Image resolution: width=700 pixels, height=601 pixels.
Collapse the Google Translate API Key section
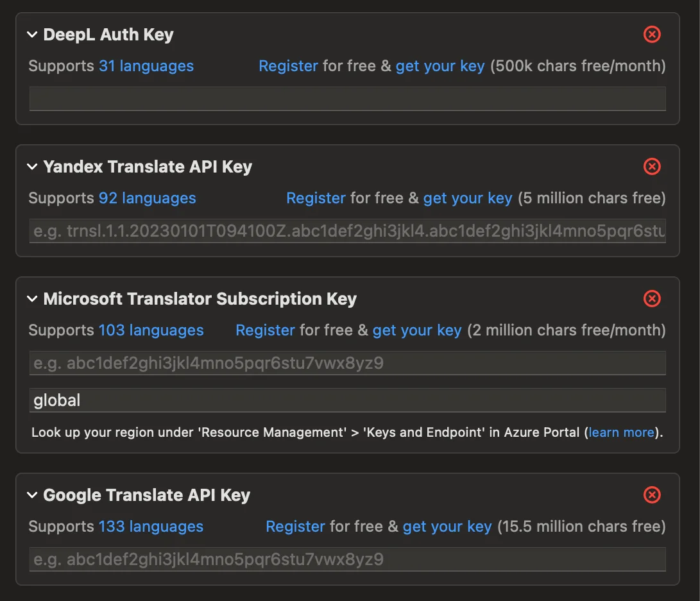[32, 495]
